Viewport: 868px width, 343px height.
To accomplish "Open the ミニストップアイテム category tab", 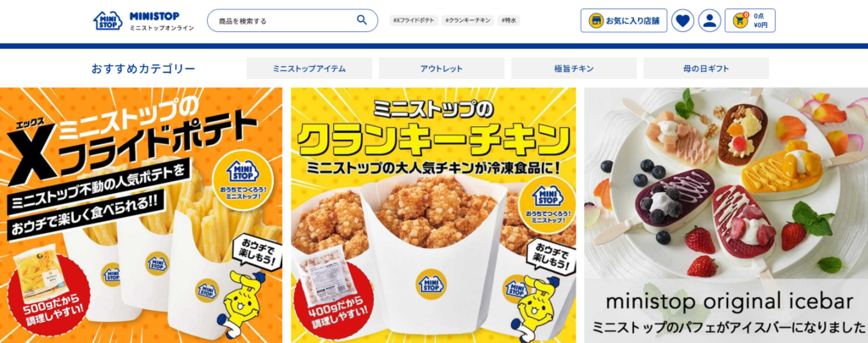I will (309, 69).
